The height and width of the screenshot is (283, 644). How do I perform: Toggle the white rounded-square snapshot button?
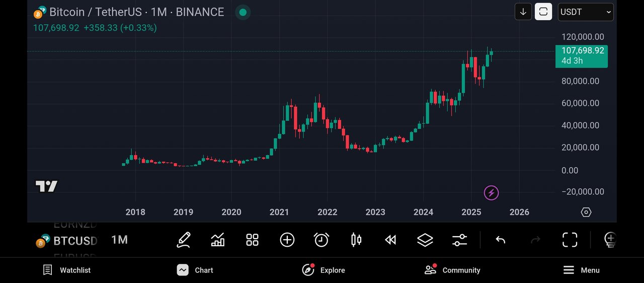pos(543,12)
